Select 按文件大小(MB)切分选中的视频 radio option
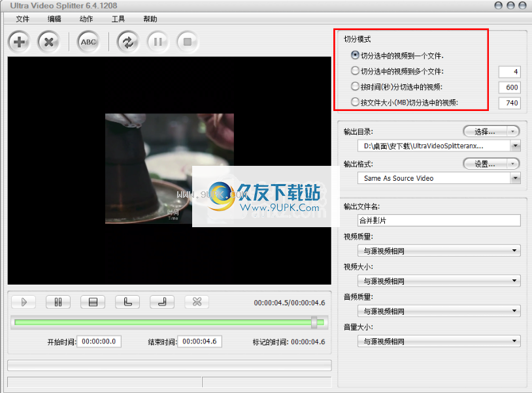This screenshot has width=532, height=393. pos(355,102)
